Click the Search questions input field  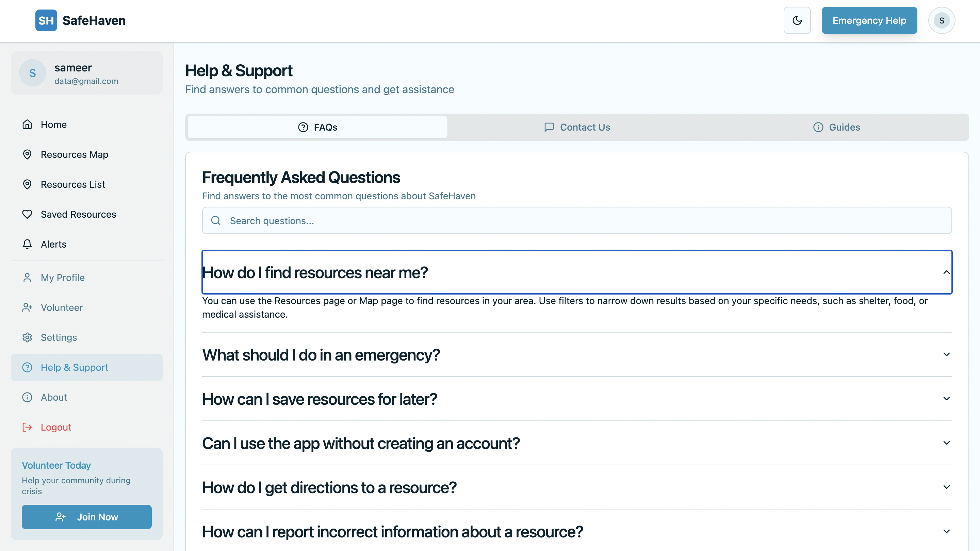click(x=576, y=220)
